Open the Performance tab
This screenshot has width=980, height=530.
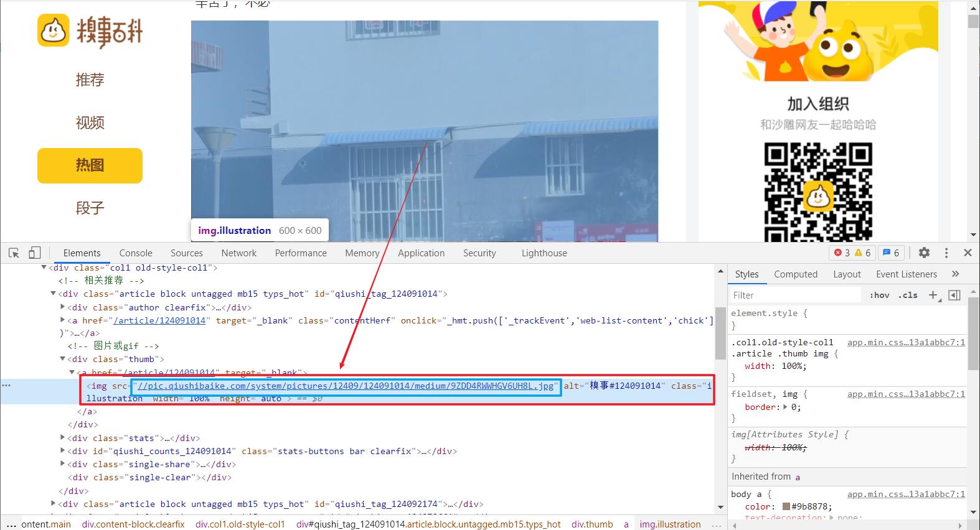pos(301,253)
